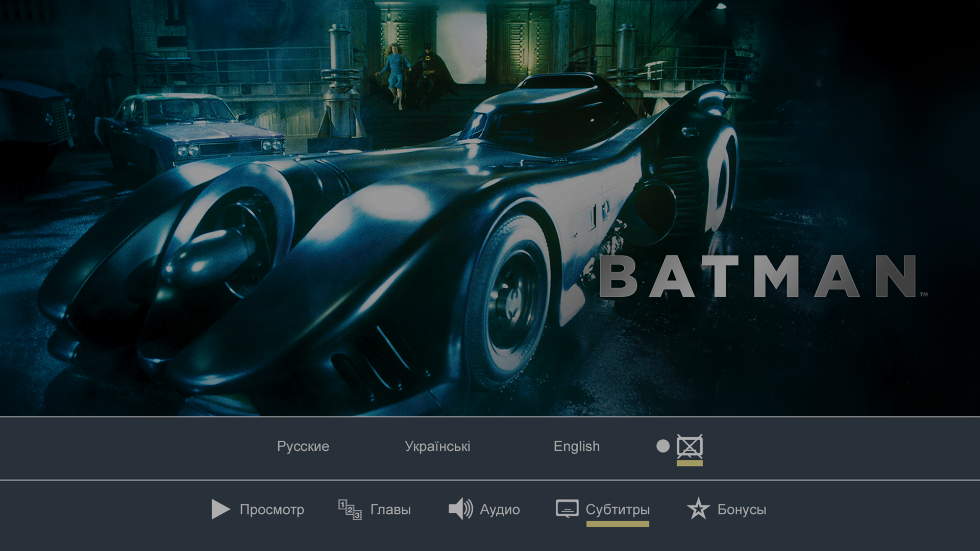Open the Бонусы extras menu
980x551 pixels.
pos(742,509)
